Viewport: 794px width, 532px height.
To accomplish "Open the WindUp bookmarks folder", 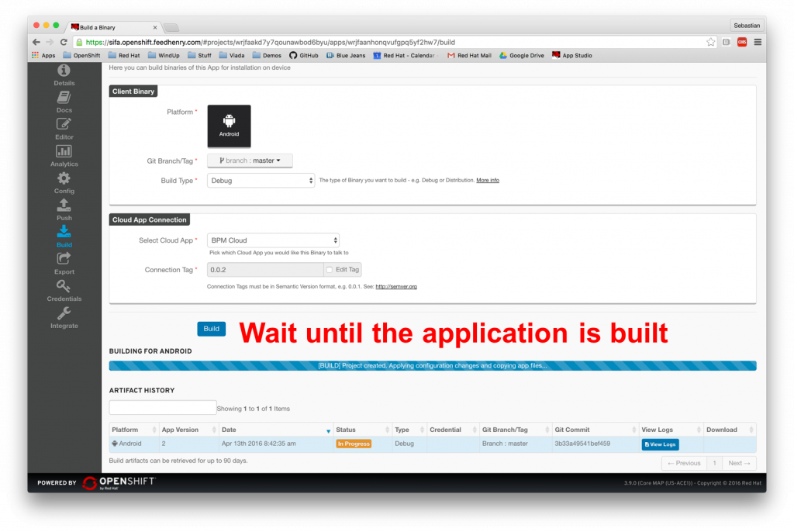I will tap(164, 56).
